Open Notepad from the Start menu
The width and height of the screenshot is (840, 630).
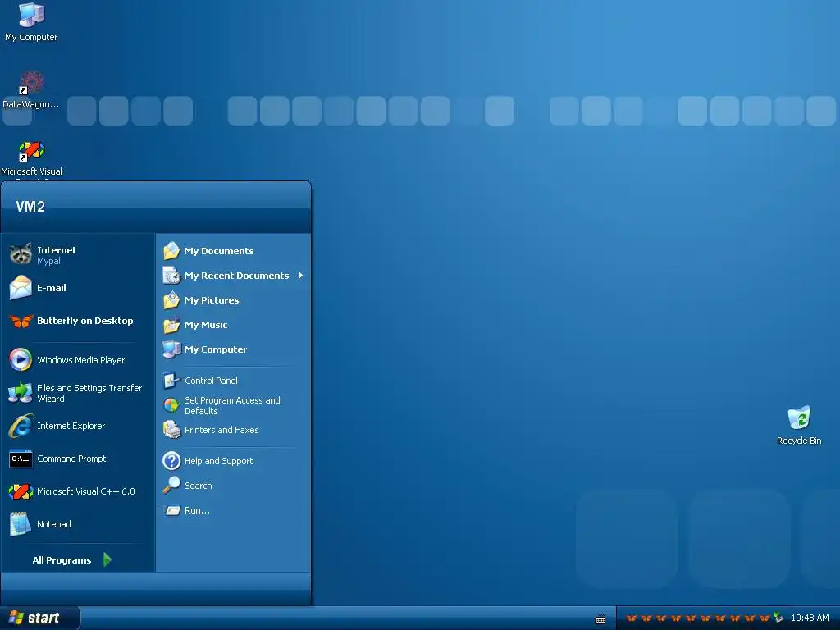coord(78,524)
